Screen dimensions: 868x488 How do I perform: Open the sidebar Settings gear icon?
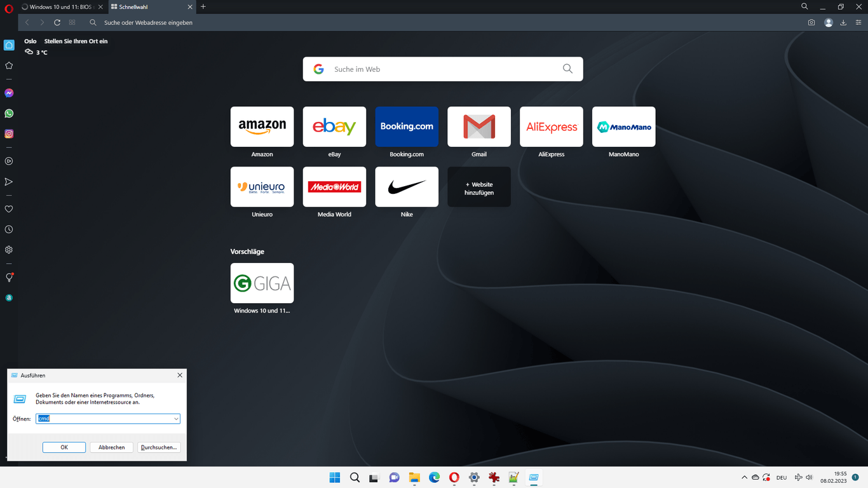pyautogui.click(x=9, y=250)
